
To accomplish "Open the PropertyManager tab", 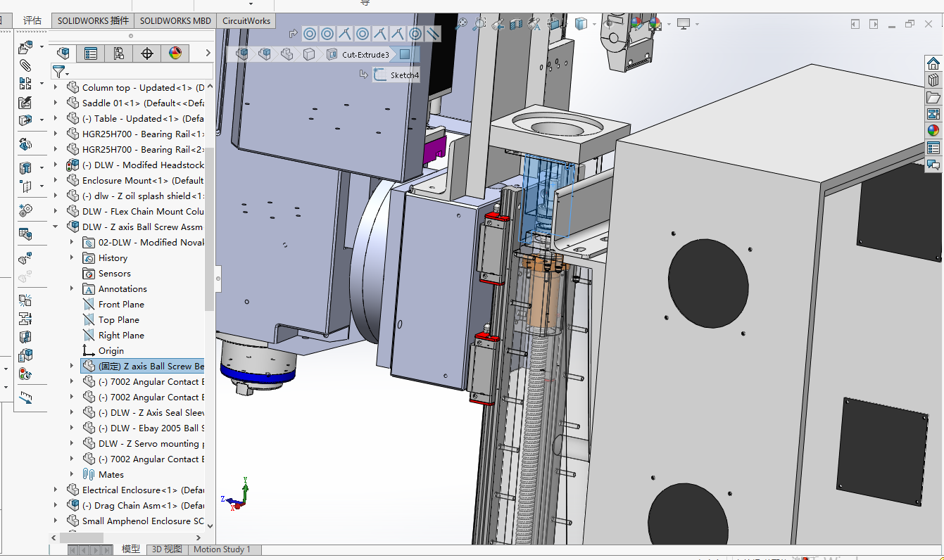I will (91, 53).
